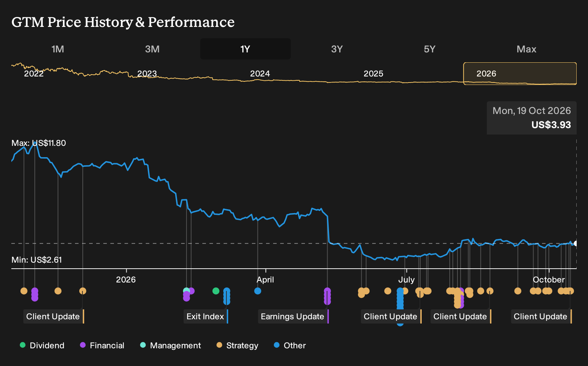Click the Max: US$11.80 label
This screenshot has height=366, width=588.
pos(39,143)
